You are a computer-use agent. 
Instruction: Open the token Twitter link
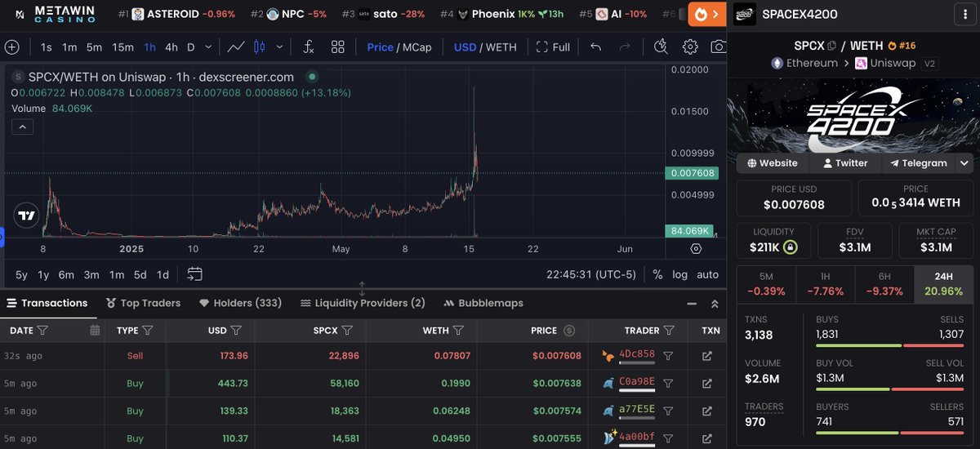click(x=845, y=163)
